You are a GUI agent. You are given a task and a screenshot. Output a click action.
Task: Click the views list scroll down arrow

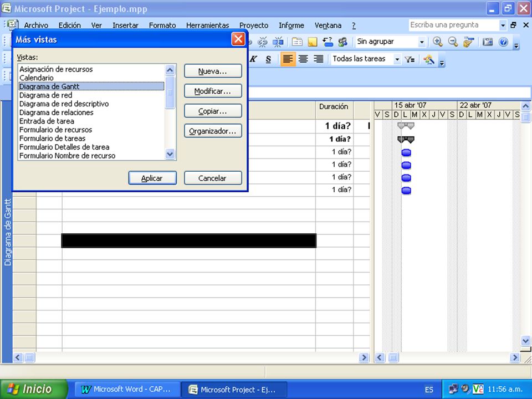click(170, 154)
